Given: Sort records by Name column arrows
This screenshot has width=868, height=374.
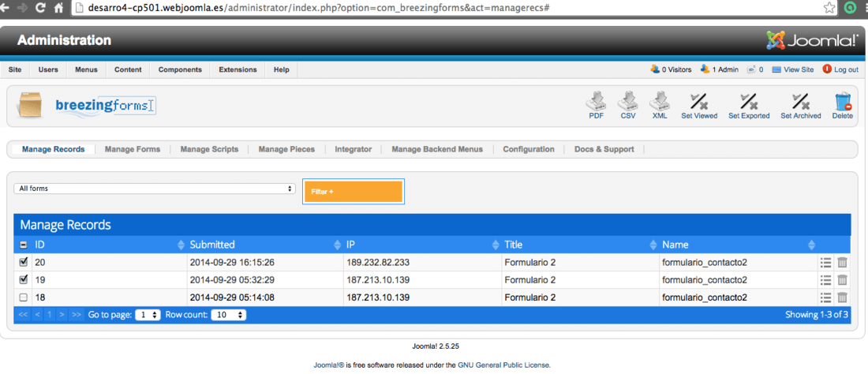Looking at the screenshot, I should (811, 245).
